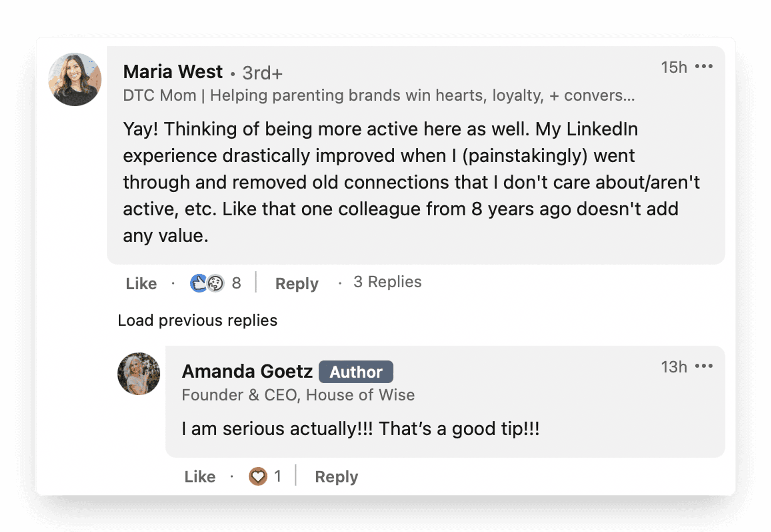
Task: Click the curious face reaction icon
Action: point(215,284)
